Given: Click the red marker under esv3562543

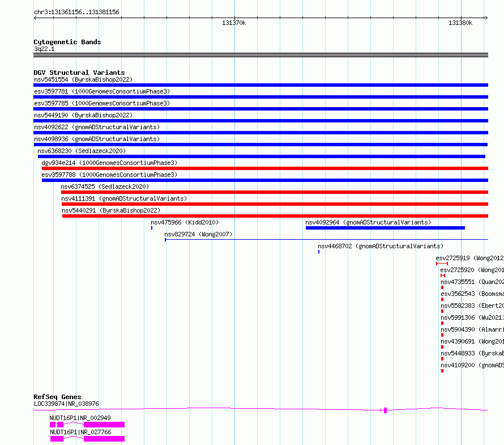Looking at the screenshot, I should 442,299.
